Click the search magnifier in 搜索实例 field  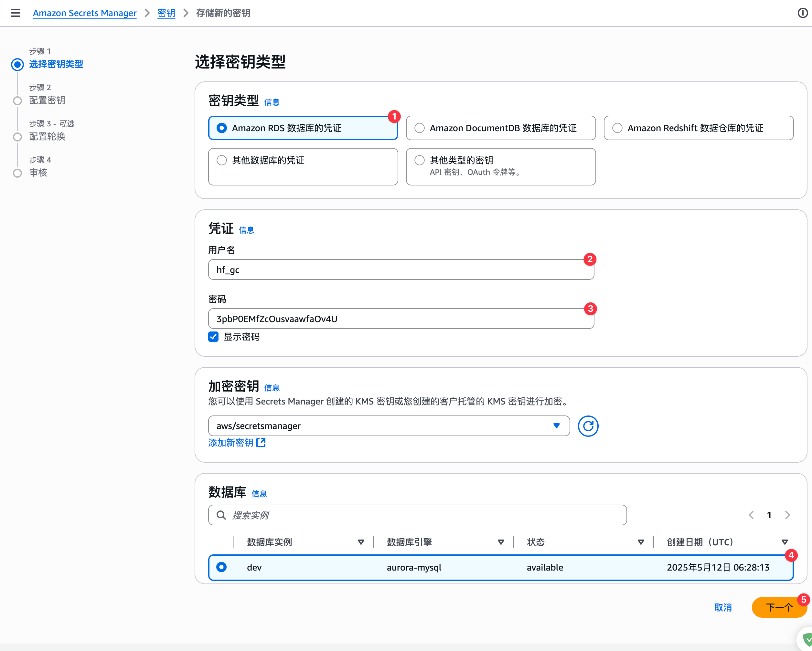tap(221, 515)
